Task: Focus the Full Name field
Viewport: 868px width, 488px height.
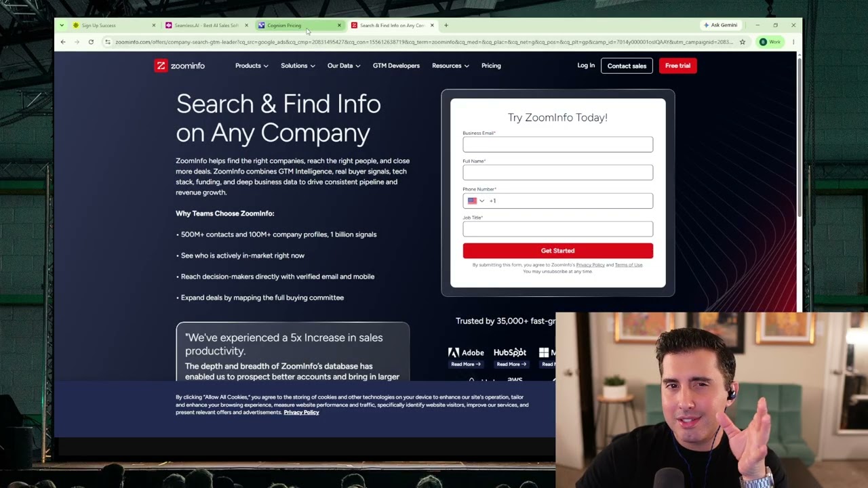Action: tap(558, 172)
